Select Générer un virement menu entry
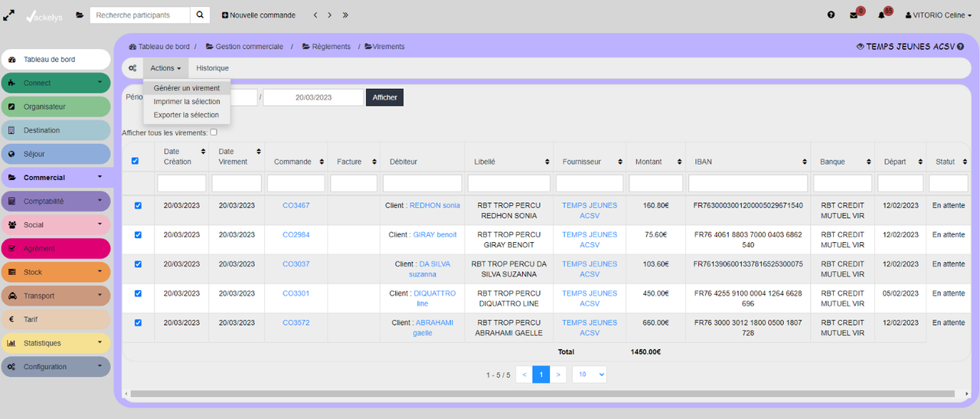The width and height of the screenshot is (980, 419). [187, 88]
